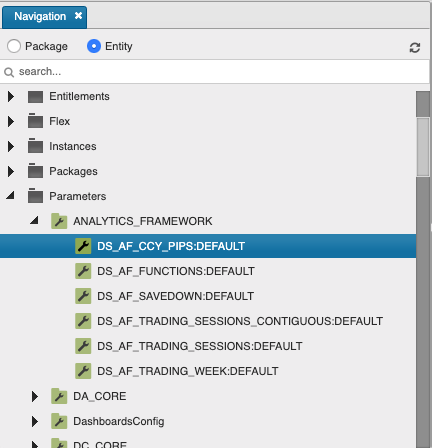
Task: Expand the DA_CORE node
Action: click(35, 396)
